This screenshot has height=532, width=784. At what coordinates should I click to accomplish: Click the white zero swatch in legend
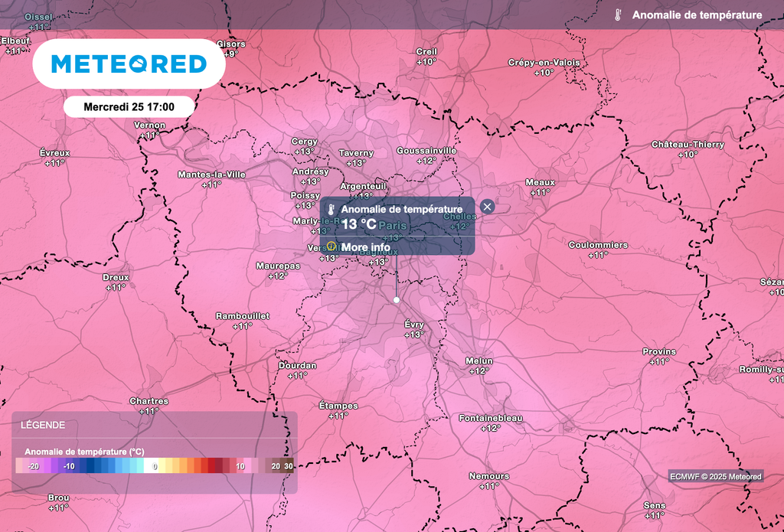point(154,465)
